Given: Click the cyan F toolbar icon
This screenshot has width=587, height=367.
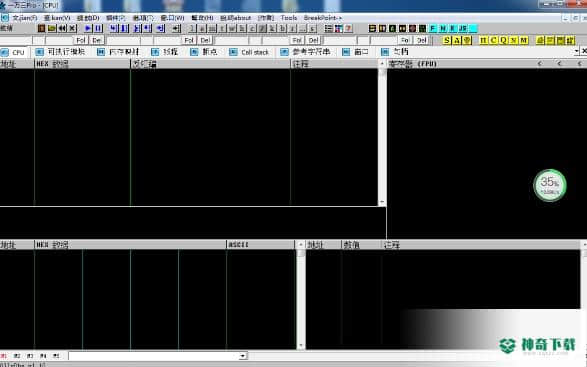Looking at the screenshot, I should pos(433,28).
